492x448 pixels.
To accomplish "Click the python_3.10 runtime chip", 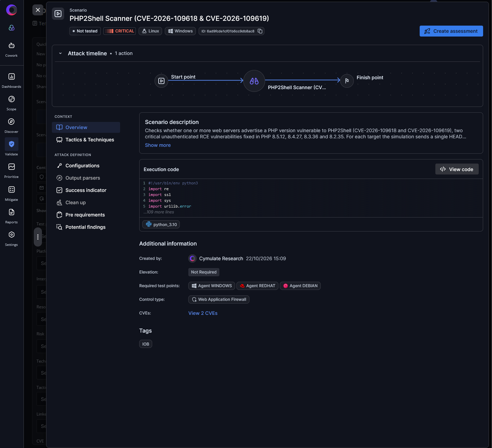I will [161, 224].
